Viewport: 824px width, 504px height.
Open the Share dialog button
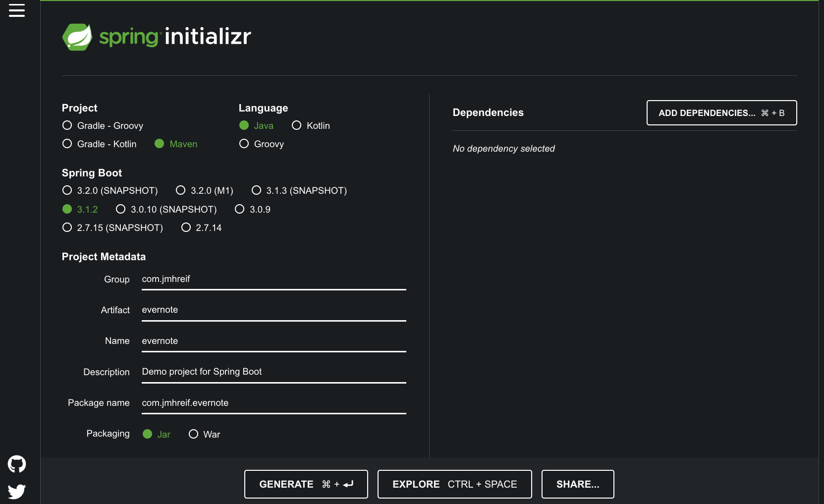[x=578, y=484]
